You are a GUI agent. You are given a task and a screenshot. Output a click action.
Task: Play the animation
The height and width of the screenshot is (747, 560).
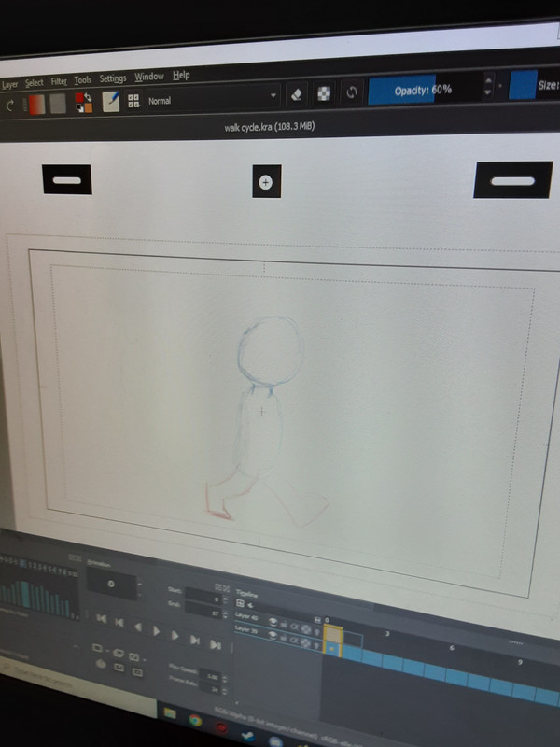tap(156, 631)
